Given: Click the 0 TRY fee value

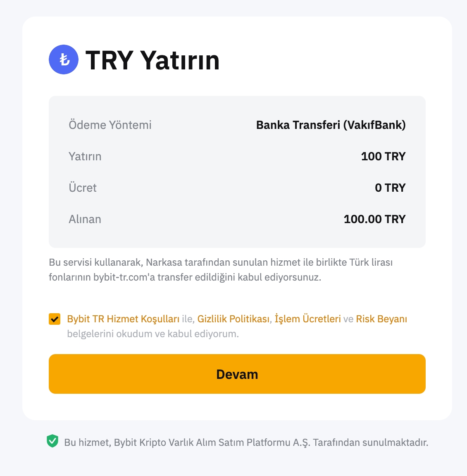Looking at the screenshot, I should (x=390, y=188).
